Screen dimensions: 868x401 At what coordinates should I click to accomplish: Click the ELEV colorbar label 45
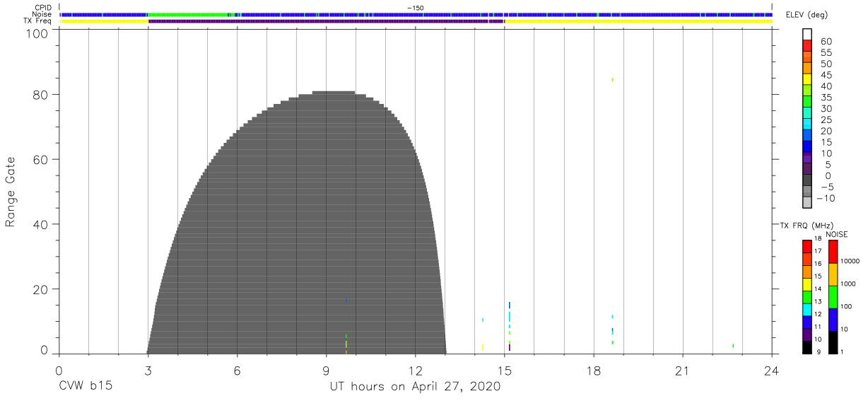[x=826, y=75]
